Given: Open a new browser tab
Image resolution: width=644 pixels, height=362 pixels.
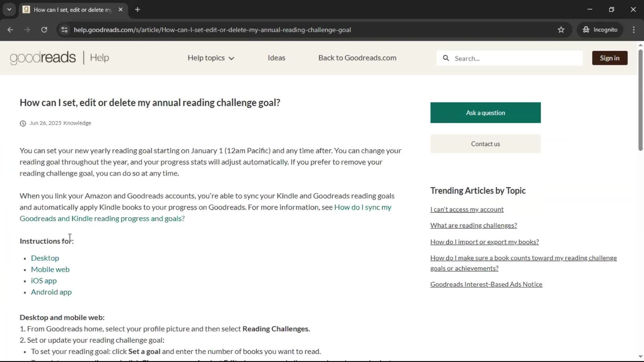Looking at the screenshot, I should pos(138,10).
